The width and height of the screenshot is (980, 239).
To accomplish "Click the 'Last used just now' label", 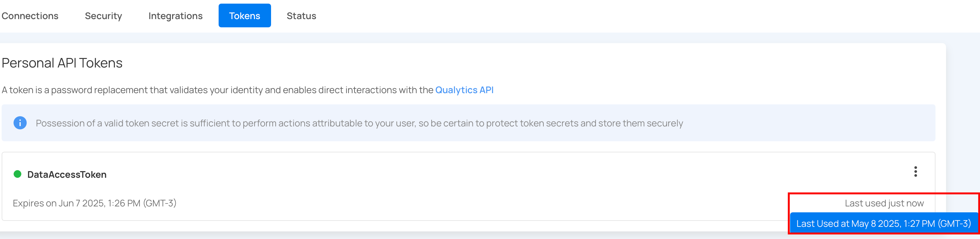I will 884,203.
